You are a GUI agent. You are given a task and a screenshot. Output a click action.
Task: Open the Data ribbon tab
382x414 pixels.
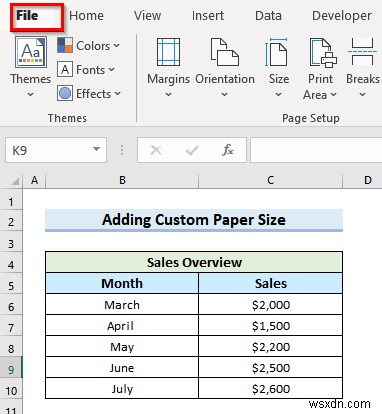tap(268, 16)
